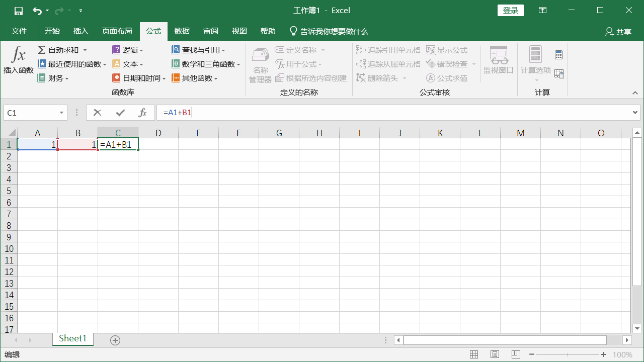This screenshot has width=644, height=362.
Task: Click the 登录 (Sign in) button
Action: (510, 11)
